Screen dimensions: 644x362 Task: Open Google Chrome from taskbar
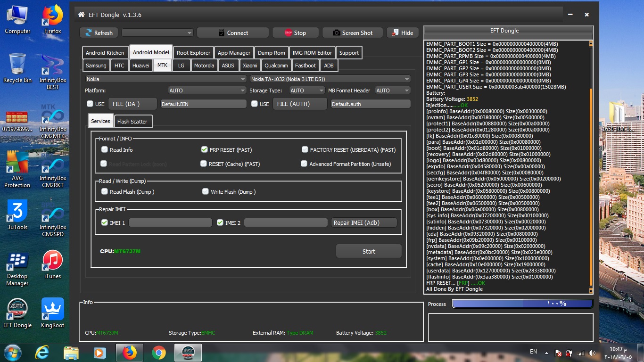point(159,352)
